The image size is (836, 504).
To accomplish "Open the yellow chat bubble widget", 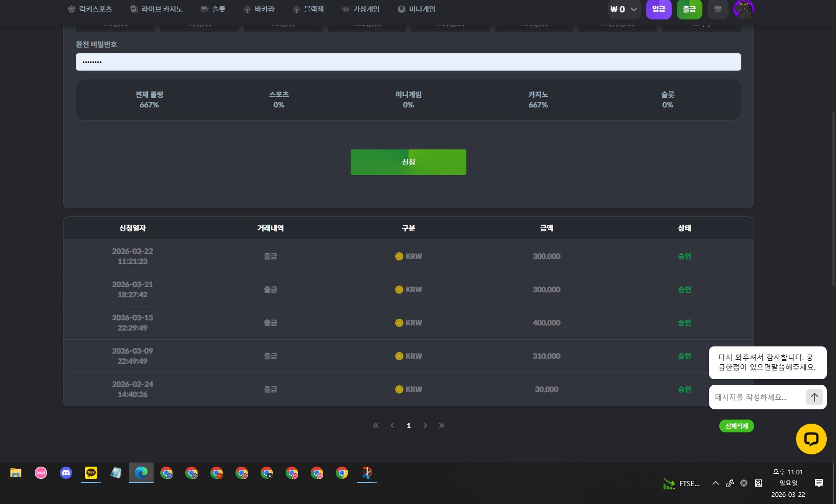I will click(811, 439).
